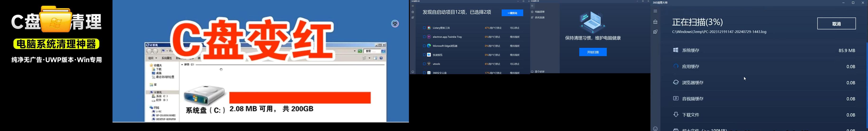The width and height of the screenshot is (868, 131).
Task: Collapse 硬盘 group arrow in Explorer
Action: pos(182,64)
